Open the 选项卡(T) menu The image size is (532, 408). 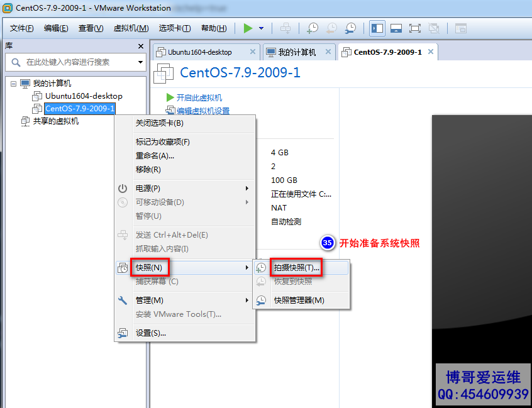pyautogui.click(x=175, y=28)
